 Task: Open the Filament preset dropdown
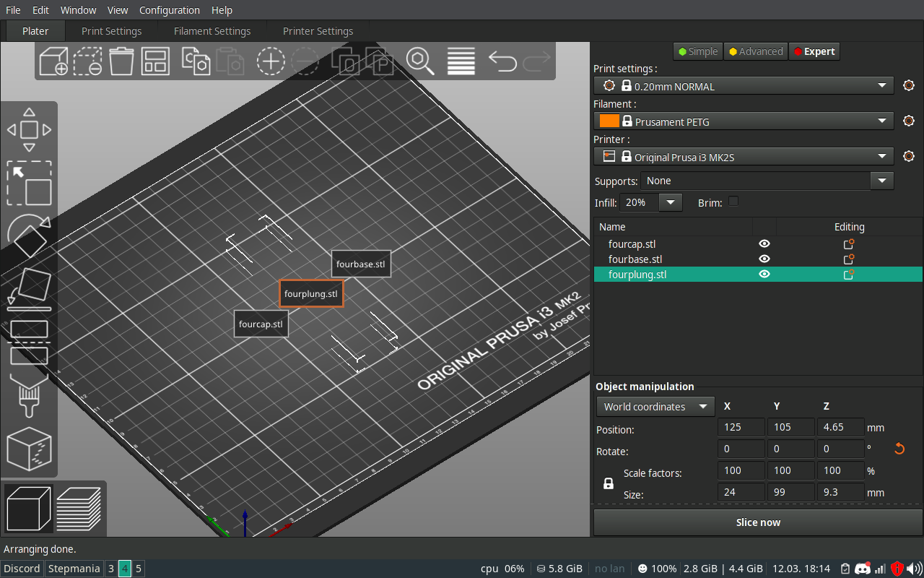[x=744, y=121]
